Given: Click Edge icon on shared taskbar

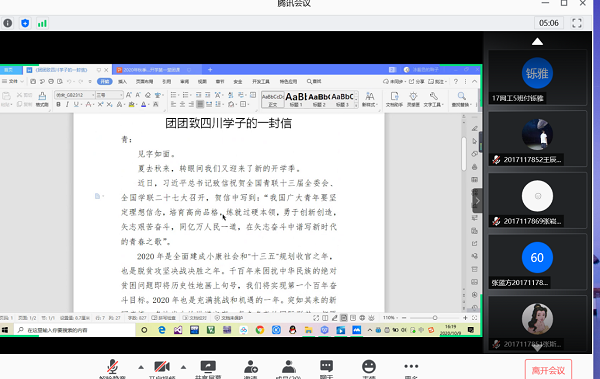Looking at the screenshot, I should pos(161,330).
